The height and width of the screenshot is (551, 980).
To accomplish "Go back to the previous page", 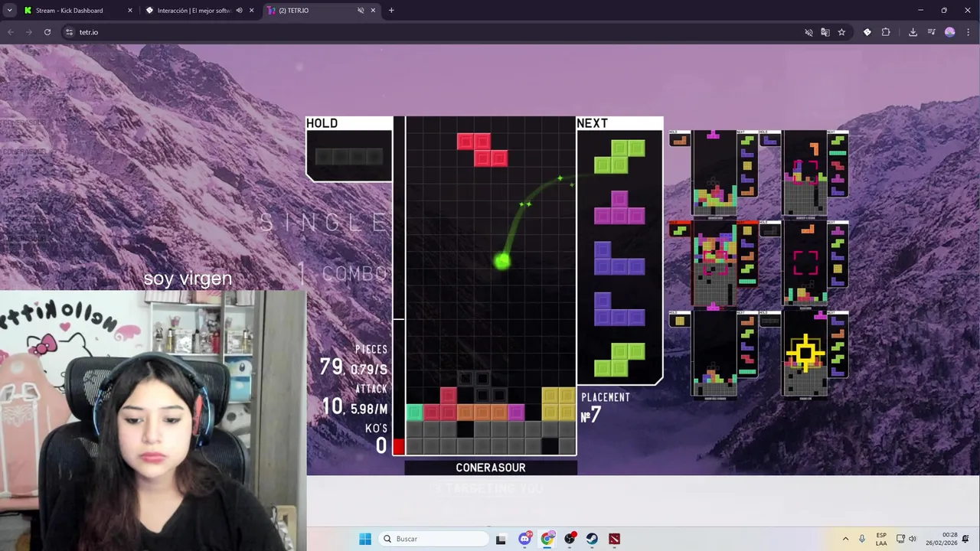I will tap(11, 32).
